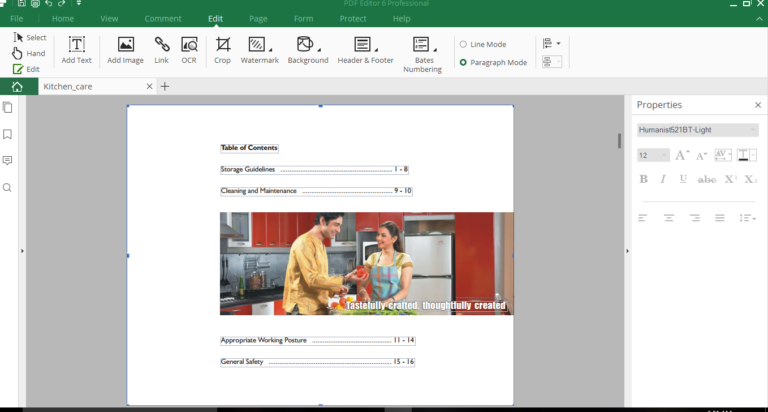The height and width of the screenshot is (412, 768).
Task: Switch to the Edit tool
Action: pos(26,69)
